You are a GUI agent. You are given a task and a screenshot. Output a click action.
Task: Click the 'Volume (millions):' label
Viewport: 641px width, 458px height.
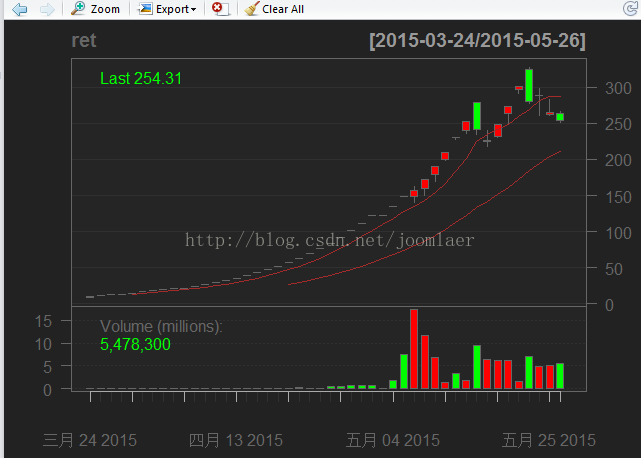click(x=161, y=326)
